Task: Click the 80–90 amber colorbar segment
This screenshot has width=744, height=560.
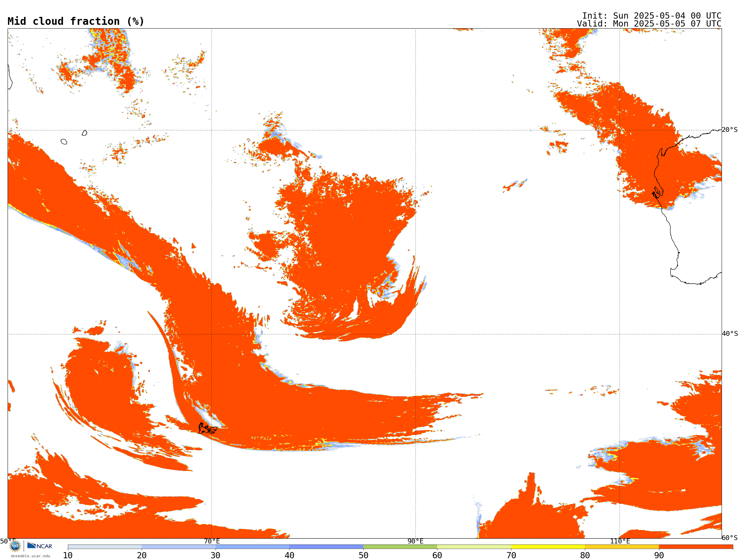Action: tap(622, 547)
